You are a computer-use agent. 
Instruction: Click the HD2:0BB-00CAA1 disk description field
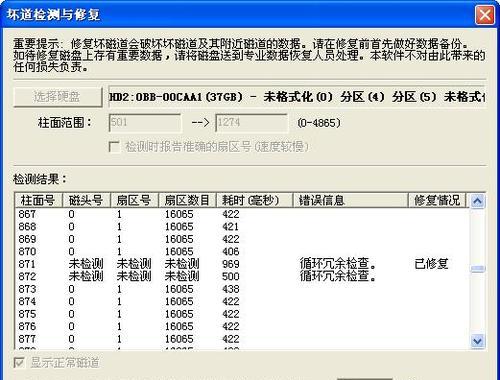coord(297,97)
